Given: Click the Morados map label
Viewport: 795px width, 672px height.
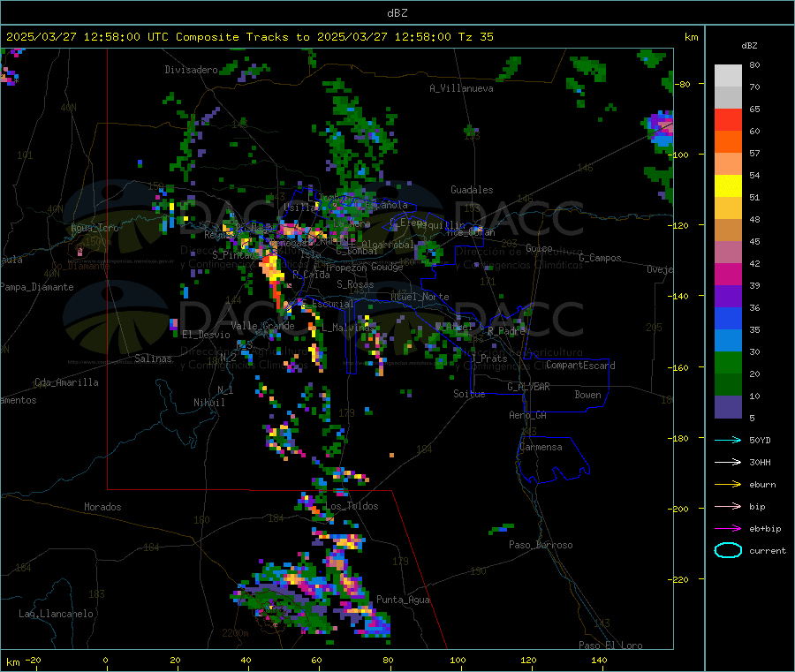Looking at the screenshot, I should tap(102, 507).
